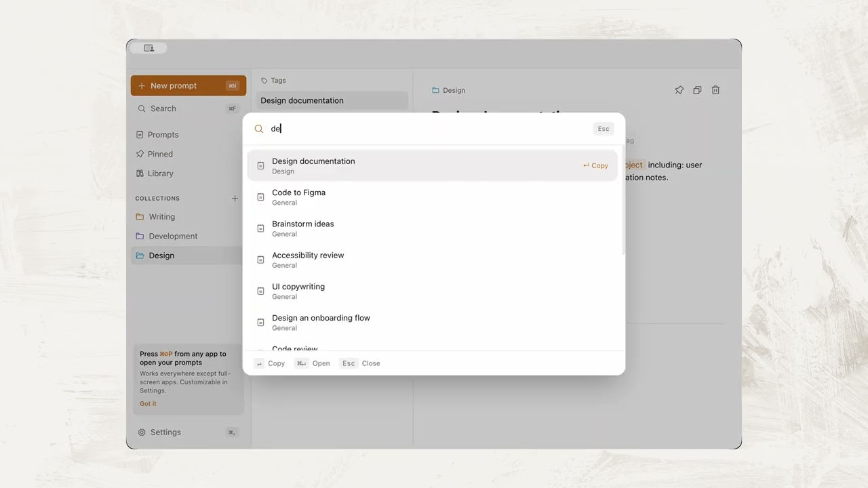This screenshot has height=488, width=868.
Task: Click the Tags filter label
Action: point(273,80)
